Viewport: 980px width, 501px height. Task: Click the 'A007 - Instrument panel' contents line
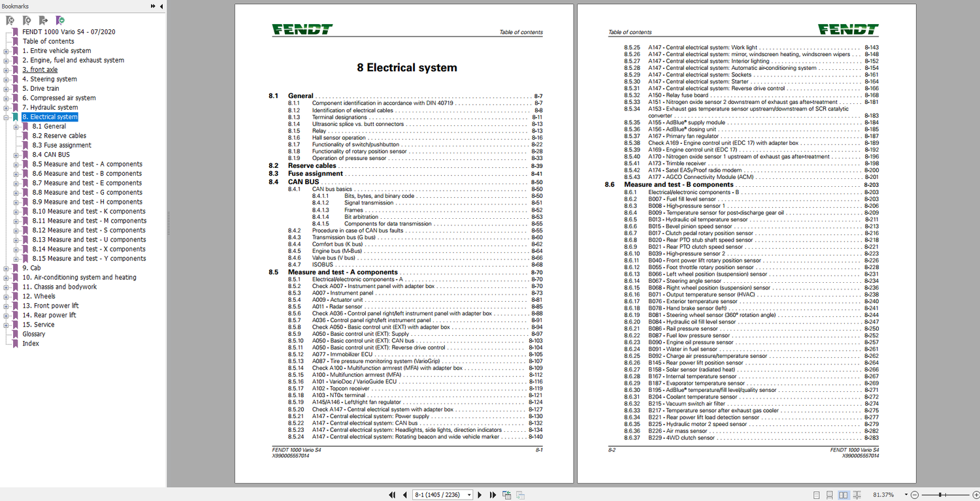(x=416, y=293)
